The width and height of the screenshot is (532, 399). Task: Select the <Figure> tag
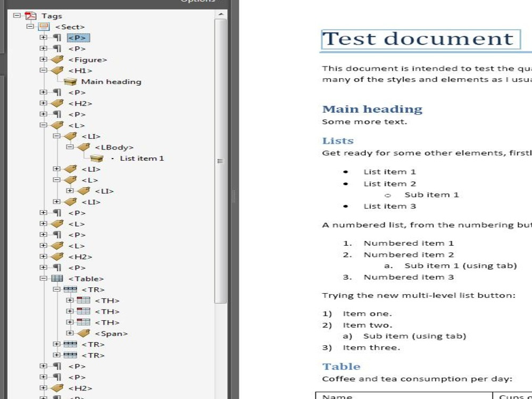pyautogui.click(x=88, y=60)
